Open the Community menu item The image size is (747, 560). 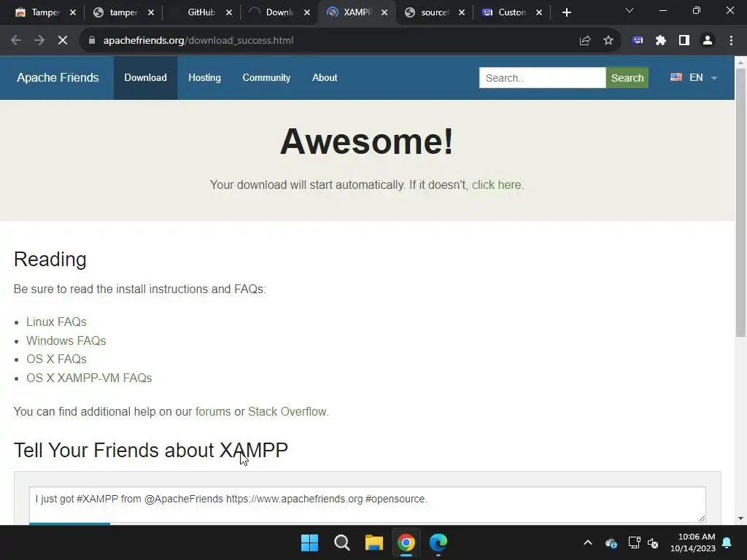click(x=266, y=77)
